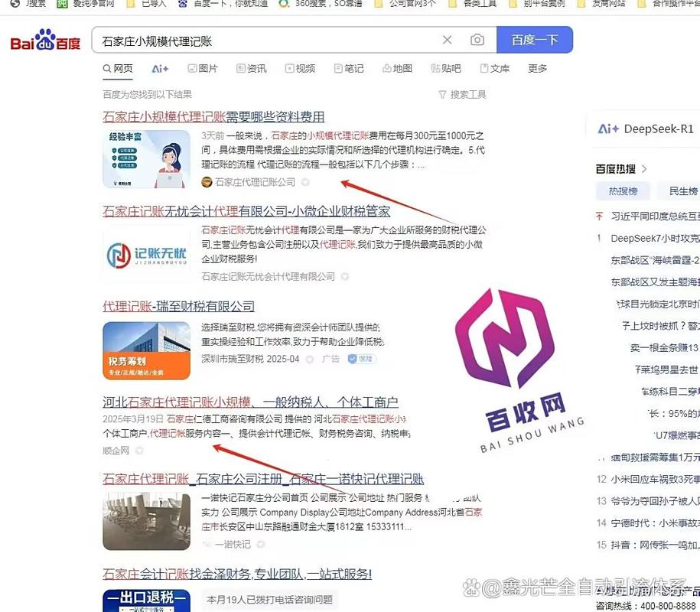Switch to 图片 tab
This screenshot has height=612, width=700.
click(202, 69)
